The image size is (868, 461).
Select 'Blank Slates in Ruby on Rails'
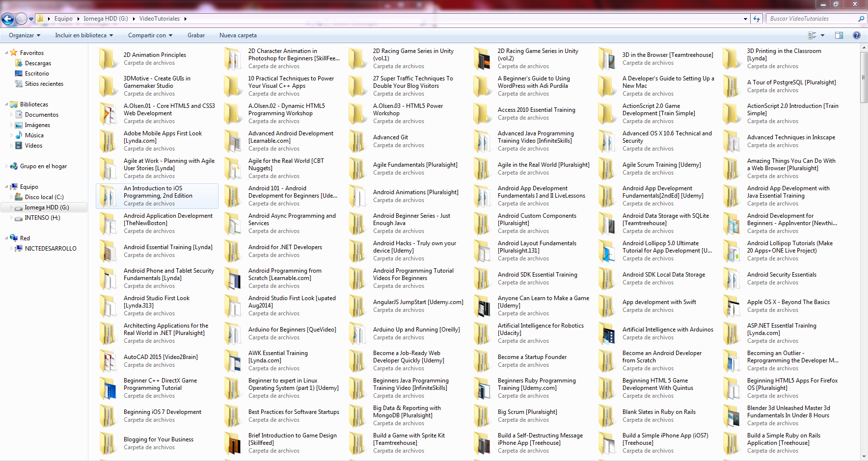pos(656,416)
